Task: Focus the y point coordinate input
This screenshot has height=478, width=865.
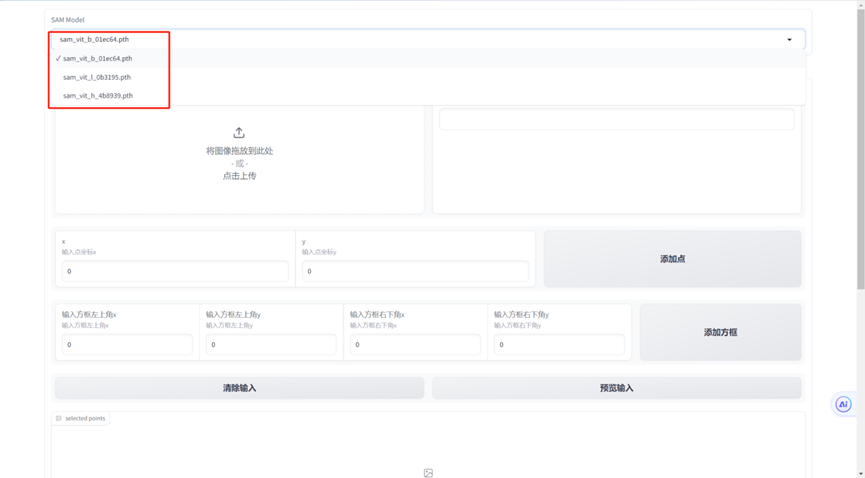Action: pos(415,271)
